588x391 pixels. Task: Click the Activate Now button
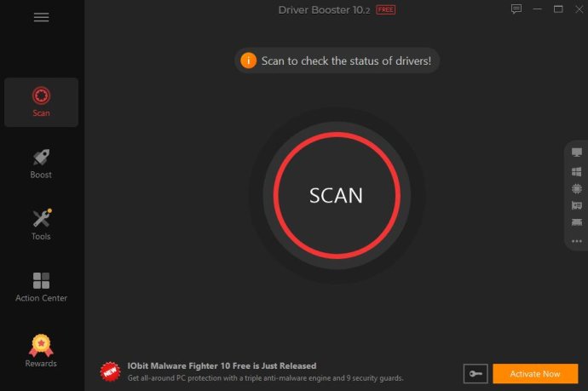pyautogui.click(x=535, y=374)
